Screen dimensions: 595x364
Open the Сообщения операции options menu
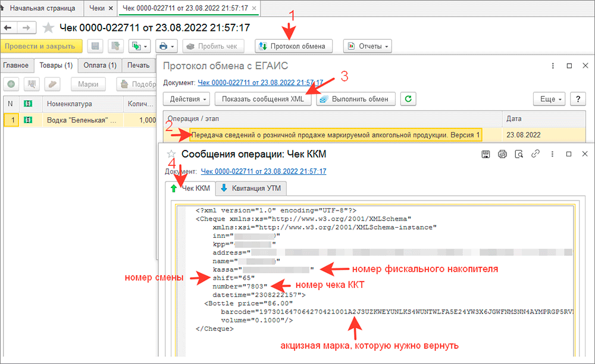[552, 154]
